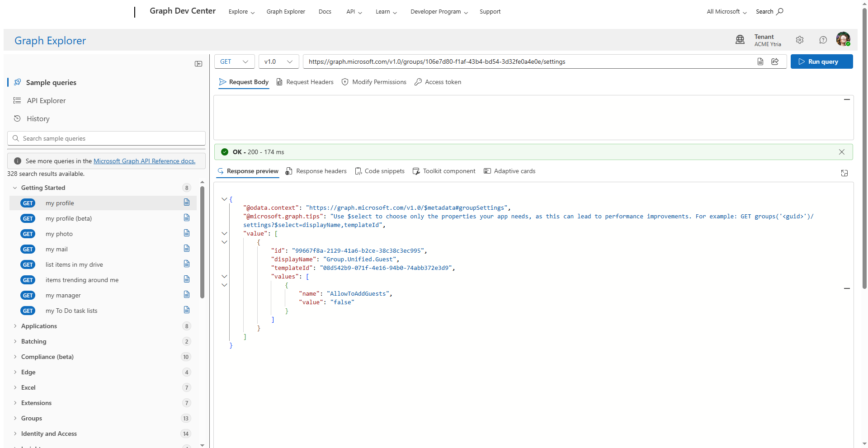868x448 pixels.
Task: Click the History clock icon
Action: coord(17,118)
